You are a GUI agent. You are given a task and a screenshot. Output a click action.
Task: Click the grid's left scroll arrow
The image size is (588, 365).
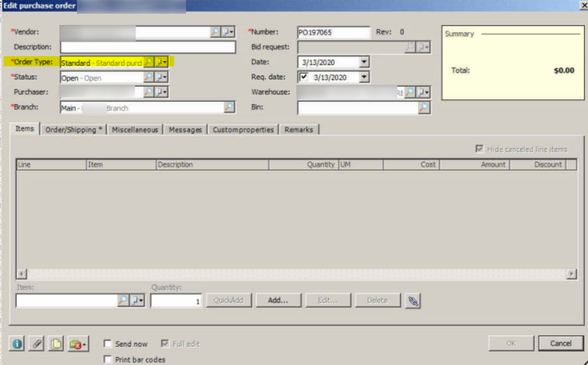21,274
